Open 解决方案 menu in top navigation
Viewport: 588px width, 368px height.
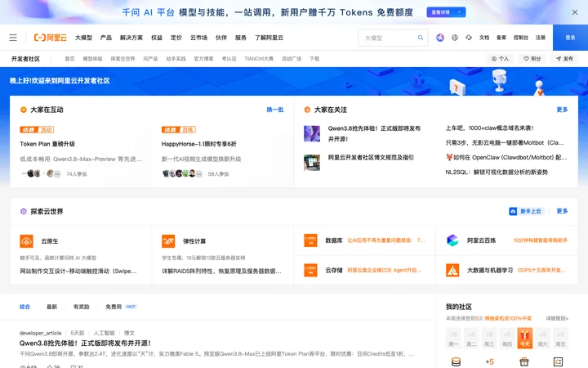click(x=131, y=38)
